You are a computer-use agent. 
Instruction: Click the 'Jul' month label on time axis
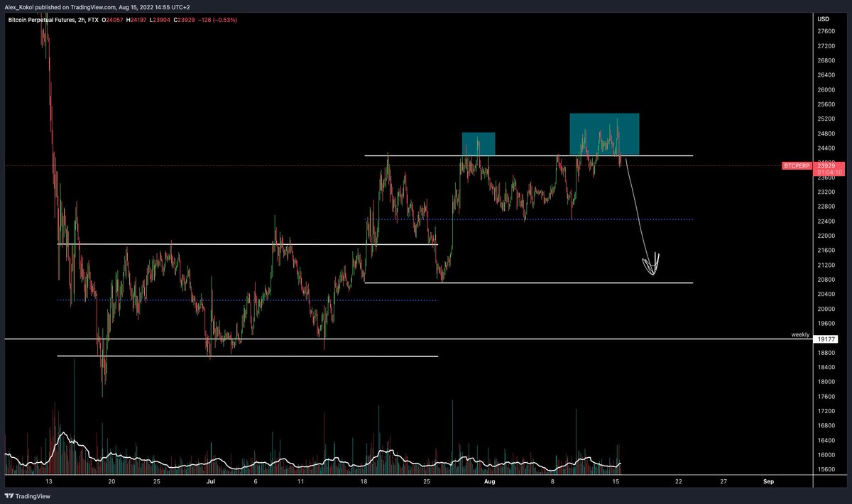point(210,481)
